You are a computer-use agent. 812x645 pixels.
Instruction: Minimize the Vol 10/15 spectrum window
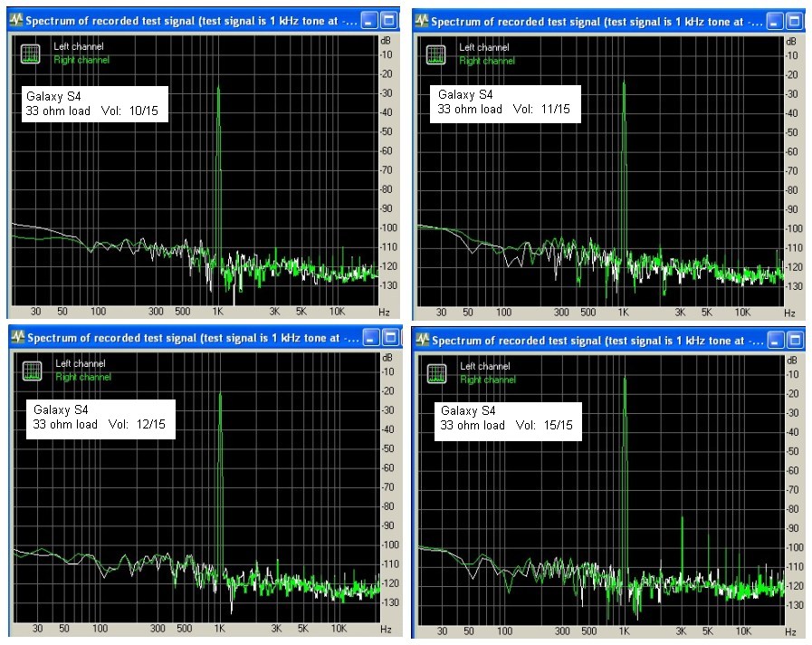(370, 20)
